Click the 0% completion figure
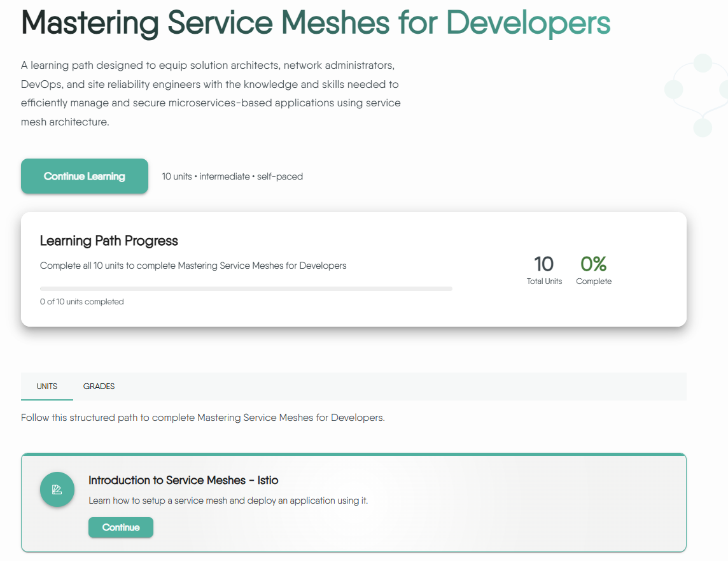Viewport: 728px width, 561px height. pos(593,264)
